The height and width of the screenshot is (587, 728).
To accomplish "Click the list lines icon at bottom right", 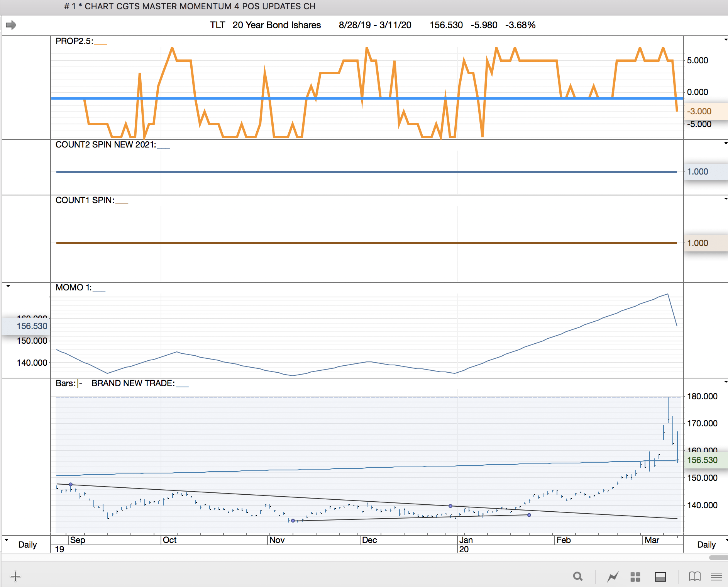I will [x=716, y=577].
